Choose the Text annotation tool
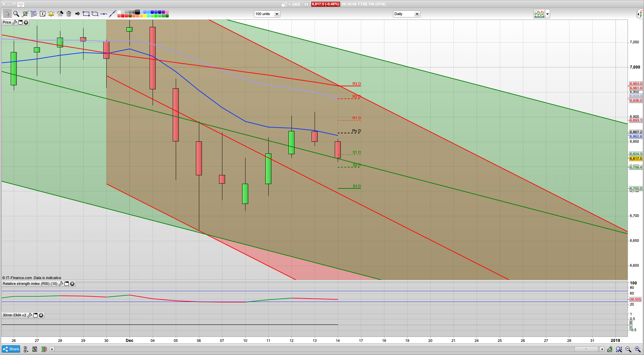Image resolution: width=644 pixels, height=355 pixels. [x=43, y=14]
